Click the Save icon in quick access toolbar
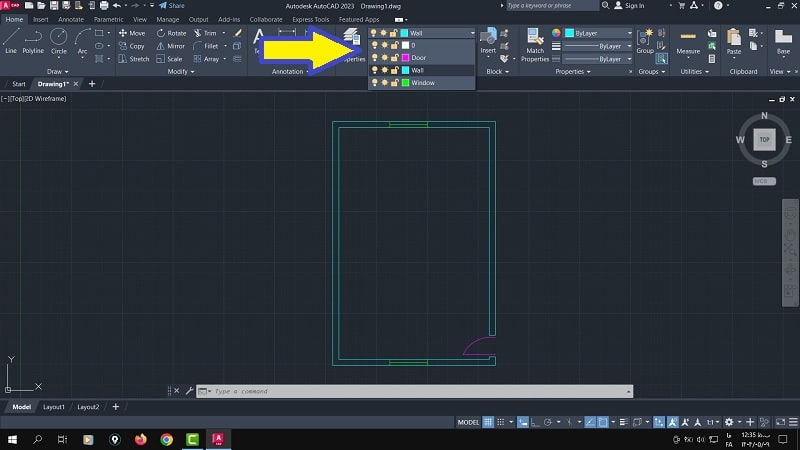 [x=54, y=6]
